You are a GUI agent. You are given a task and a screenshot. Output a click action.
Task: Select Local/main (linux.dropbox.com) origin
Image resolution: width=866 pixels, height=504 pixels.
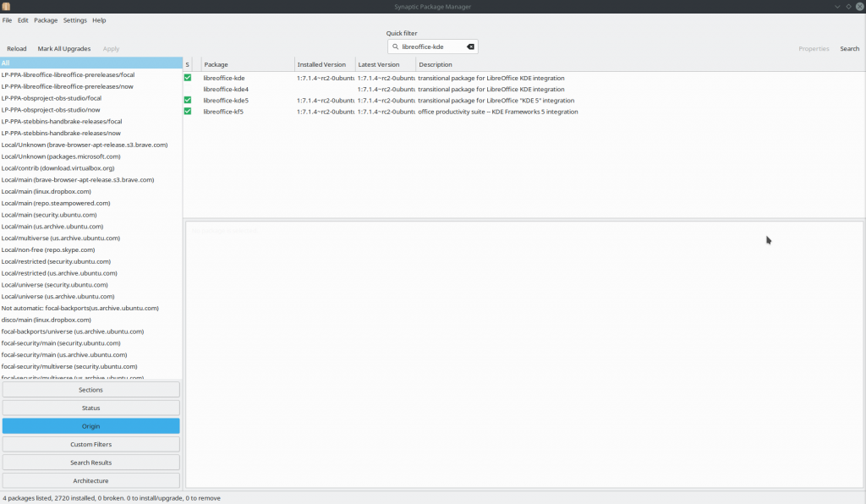coord(47,192)
